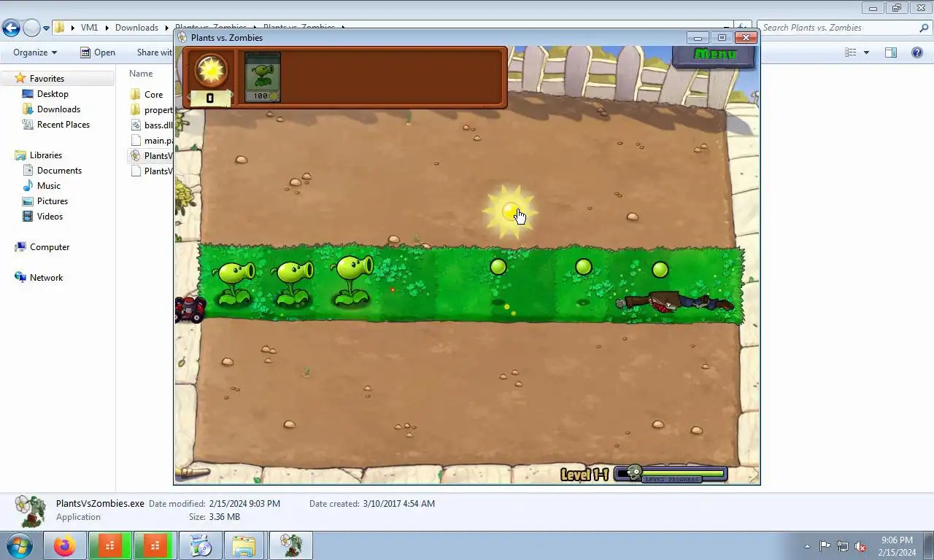Select the Peashooter seed packet
Image resolution: width=934 pixels, height=560 pixels.
coord(262,77)
